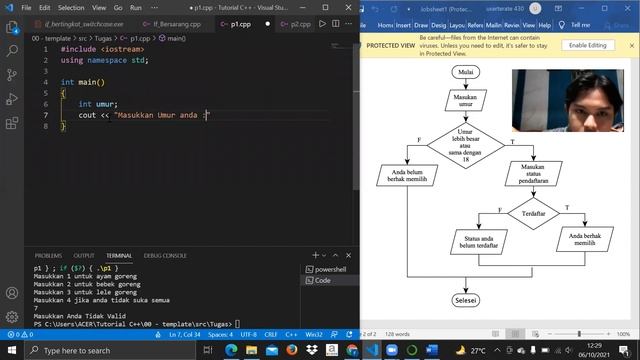The height and width of the screenshot is (360, 640).
Task: Open File Explorer from the taskbar
Action: (x=251, y=350)
